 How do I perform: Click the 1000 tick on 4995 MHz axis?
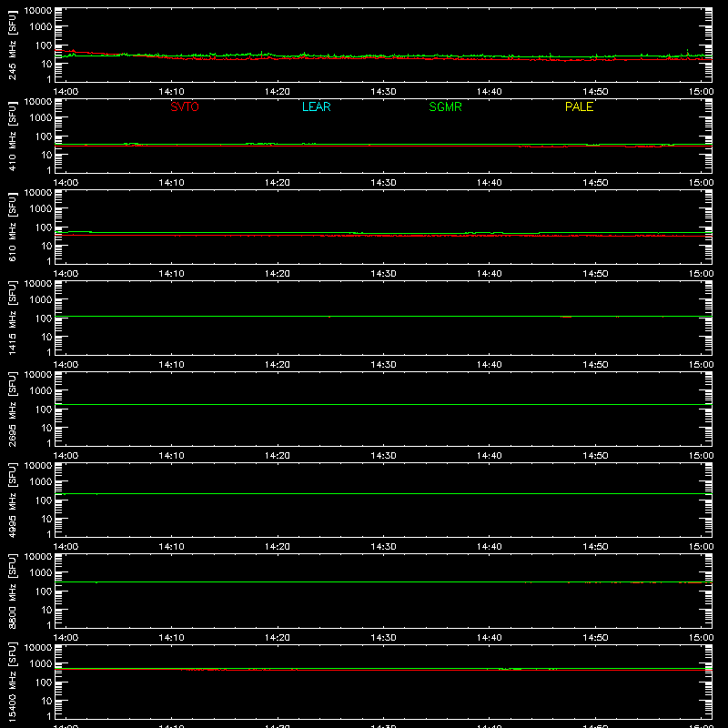tap(41, 482)
